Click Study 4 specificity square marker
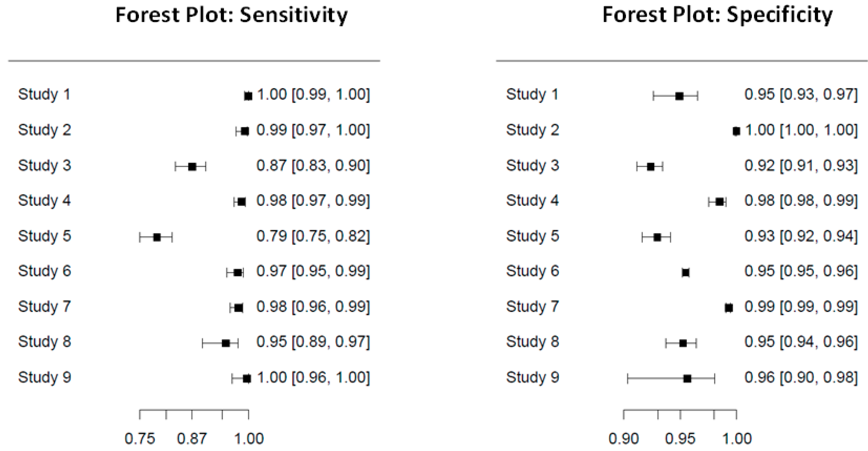The image size is (868, 451). [x=719, y=202]
